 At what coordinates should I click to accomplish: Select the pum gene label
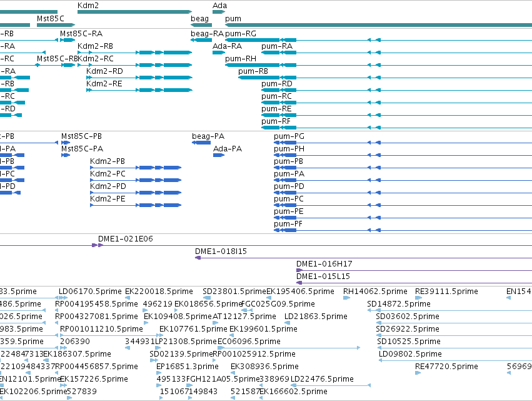coord(233,19)
